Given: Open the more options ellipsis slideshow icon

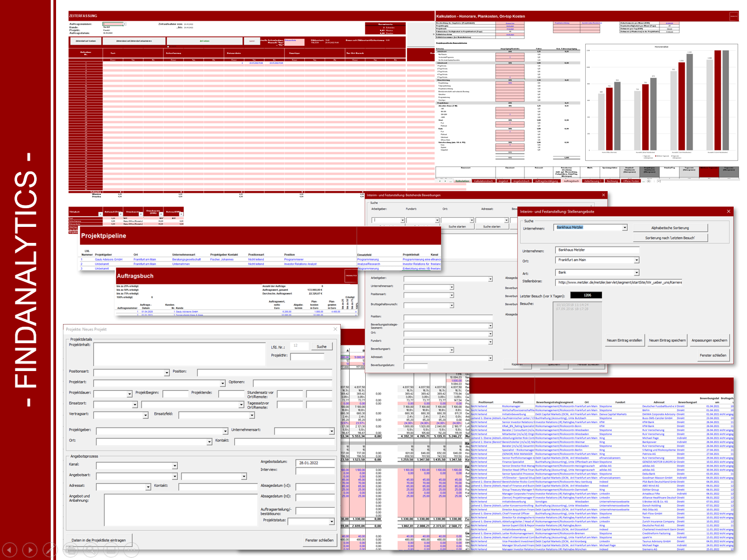Looking at the screenshot, I should [x=131, y=549].
